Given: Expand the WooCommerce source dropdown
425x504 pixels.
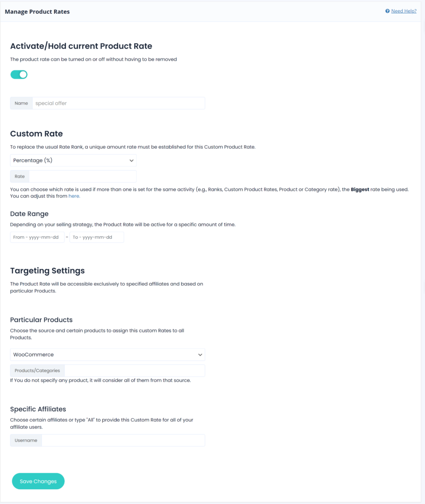Looking at the screenshot, I should (x=107, y=354).
